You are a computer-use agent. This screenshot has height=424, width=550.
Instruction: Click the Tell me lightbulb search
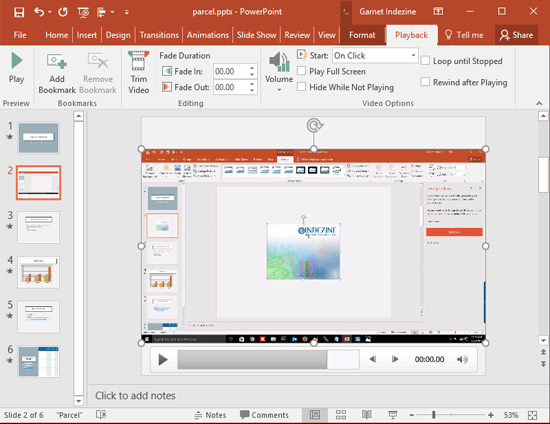(x=464, y=35)
